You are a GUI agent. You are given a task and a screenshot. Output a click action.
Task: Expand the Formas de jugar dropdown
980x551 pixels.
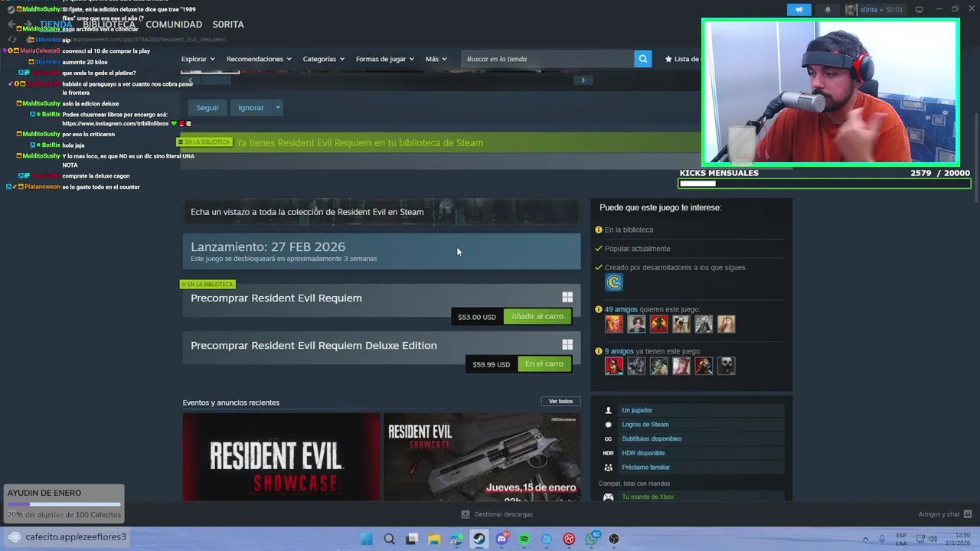coord(384,59)
